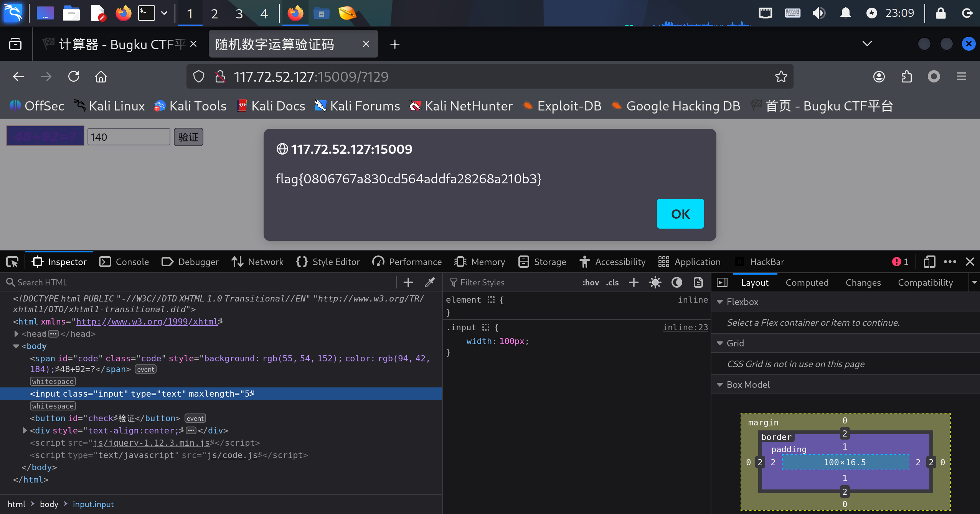Collapse the Box Model section
The width and height of the screenshot is (980, 514).
point(720,385)
